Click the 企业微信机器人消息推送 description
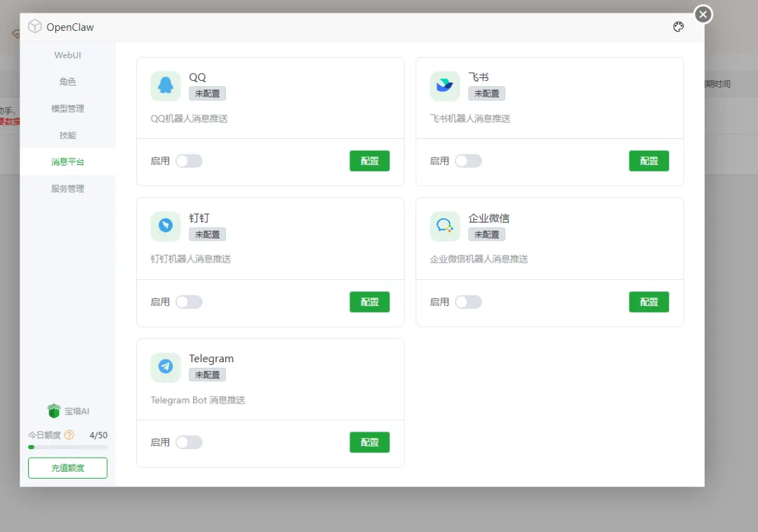Viewport: 758px width, 532px height. tap(479, 259)
